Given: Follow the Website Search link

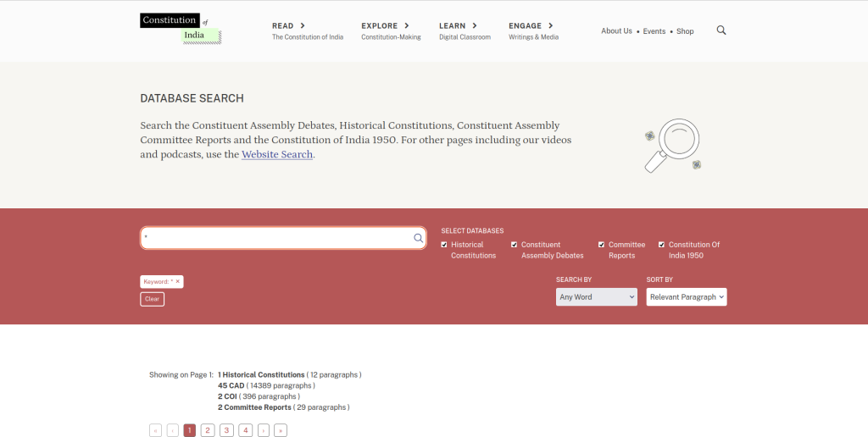Looking at the screenshot, I should [x=277, y=154].
